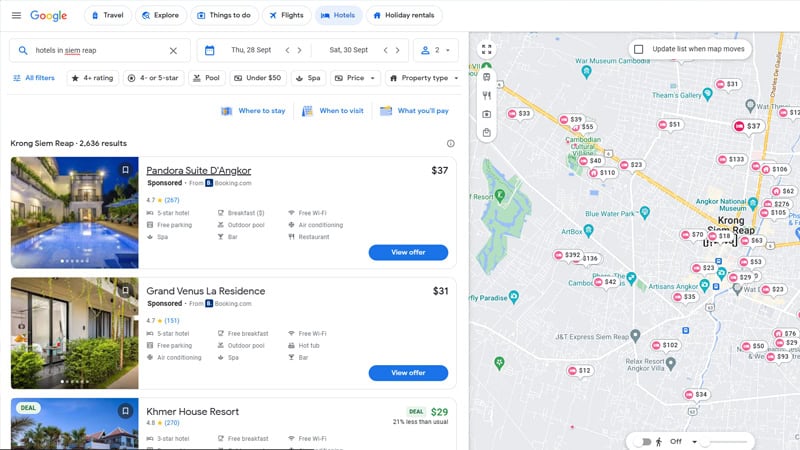Image resolution: width=800 pixels, height=450 pixels.
Task: Select the $12 hotel map pin
Action: click(x=580, y=370)
